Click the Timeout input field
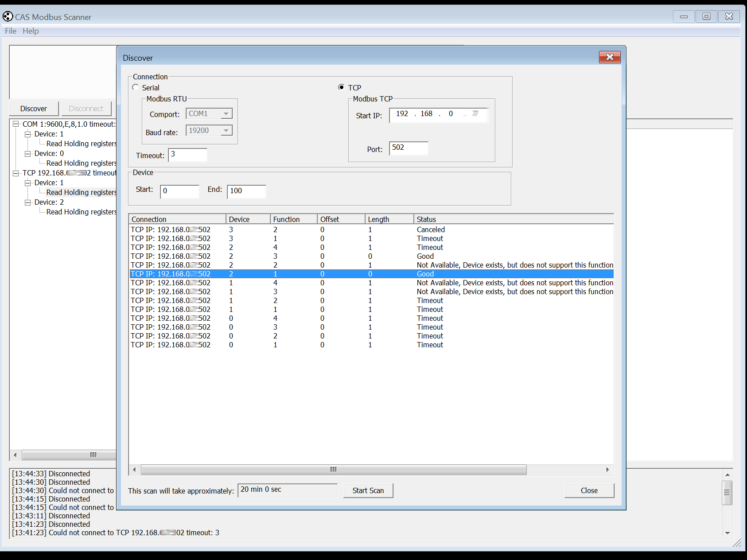Viewport: 747px width, 560px height. (x=188, y=155)
